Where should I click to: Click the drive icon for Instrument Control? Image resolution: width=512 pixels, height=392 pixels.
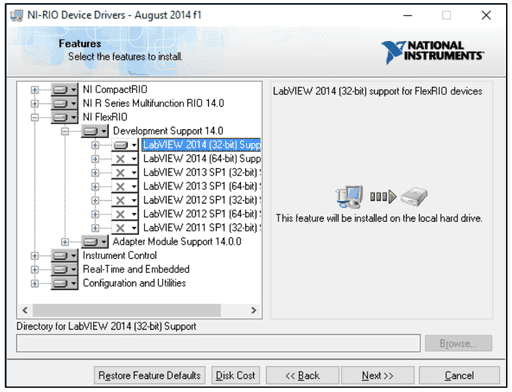[x=60, y=256]
